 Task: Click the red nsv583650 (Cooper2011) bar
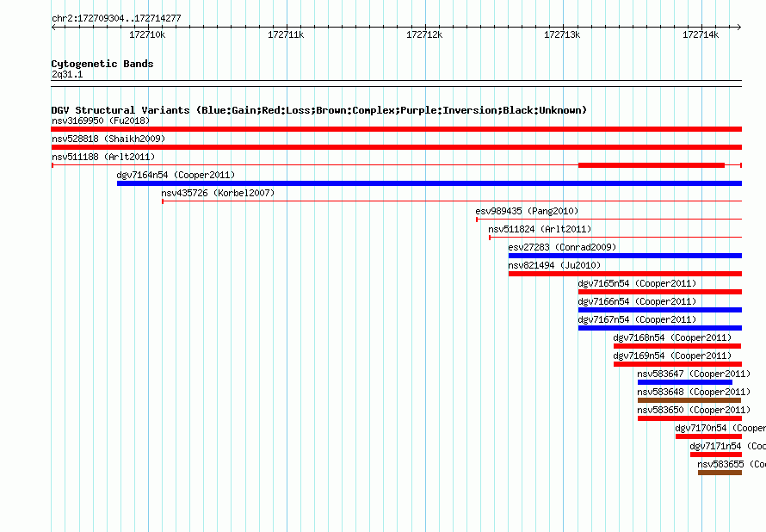click(x=689, y=418)
